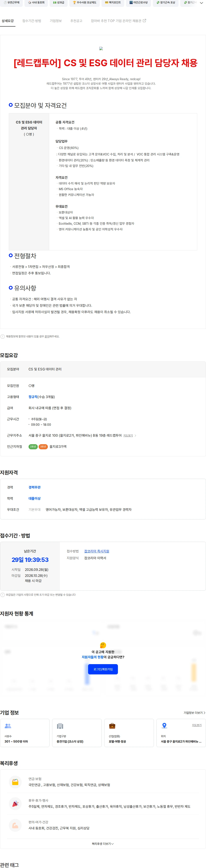Click the 중견기업 (코스닥 상장) text
The height and width of the screenshot is (868, 206).
[70, 741]
